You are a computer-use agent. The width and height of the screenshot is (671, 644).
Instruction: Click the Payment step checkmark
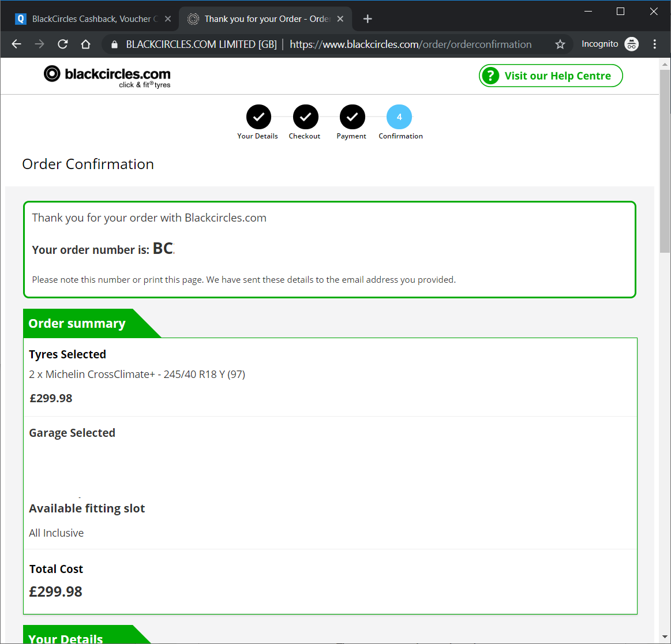tap(352, 117)
